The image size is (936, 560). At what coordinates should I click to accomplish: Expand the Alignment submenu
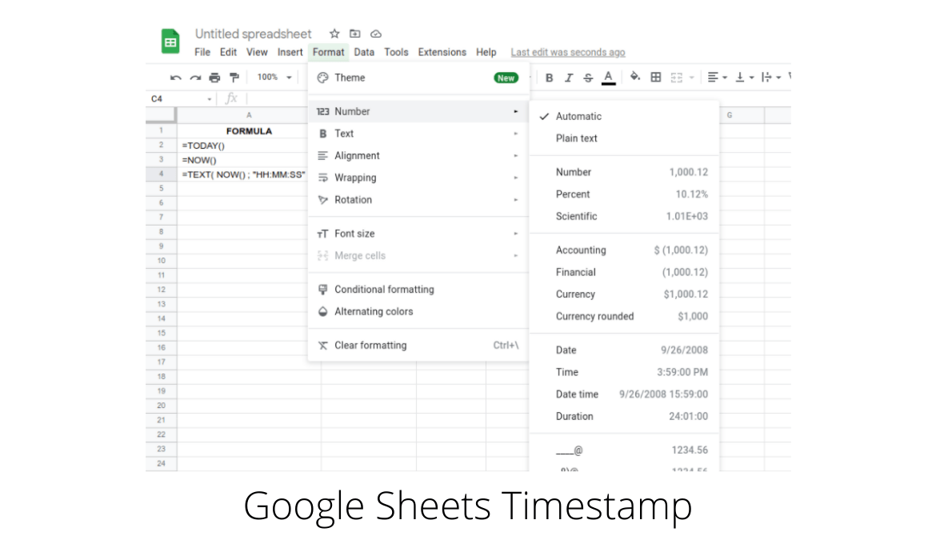coord(418,156)
